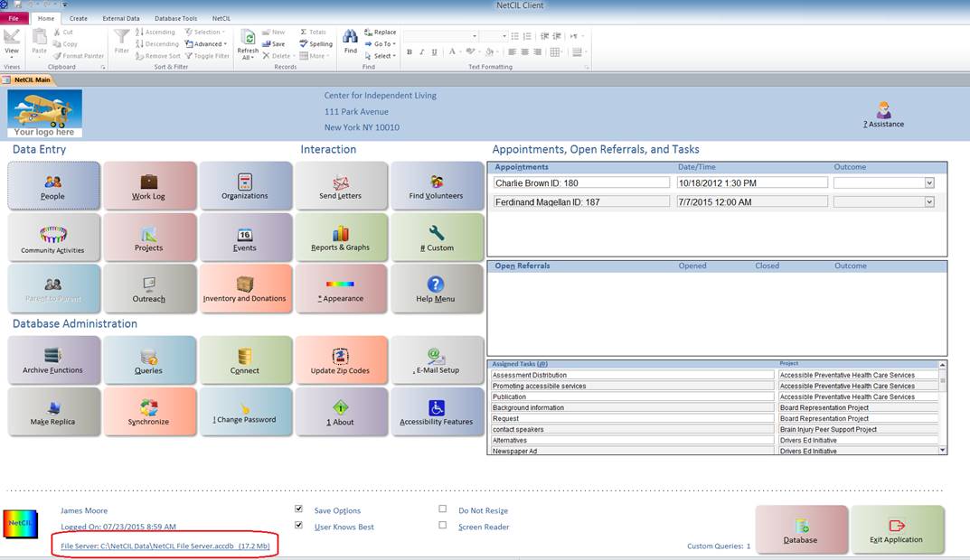
Task: Click Exit Application
Action: coord(897,529)
